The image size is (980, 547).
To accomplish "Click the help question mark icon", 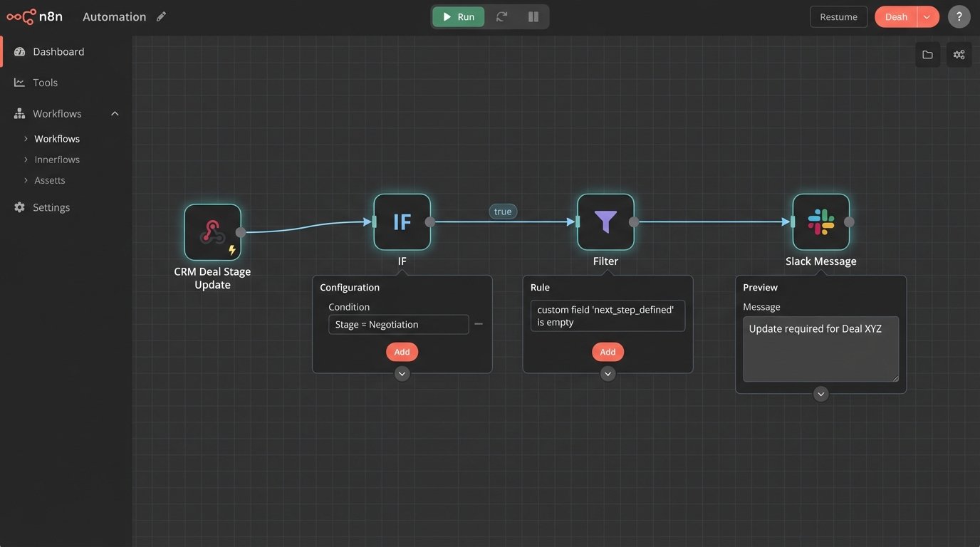I will point(959,16).
